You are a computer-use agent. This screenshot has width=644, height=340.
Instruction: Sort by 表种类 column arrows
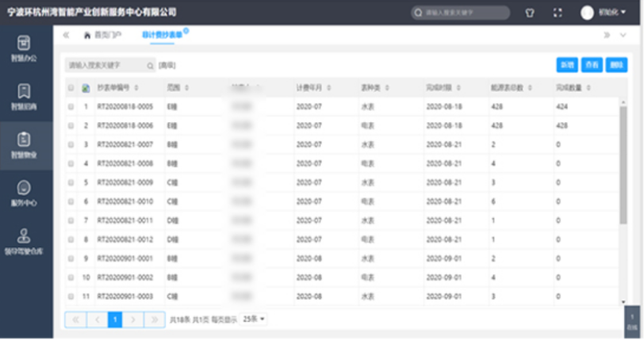[387, 88]
